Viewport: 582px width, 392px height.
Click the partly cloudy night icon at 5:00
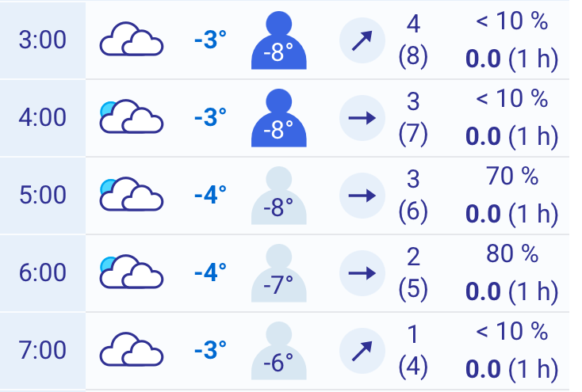131,195
